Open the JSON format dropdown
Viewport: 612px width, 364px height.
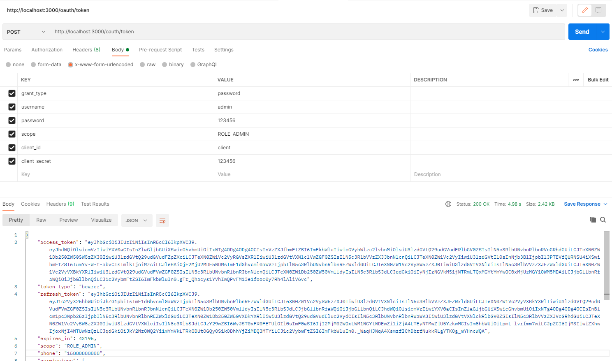point(137,220)
